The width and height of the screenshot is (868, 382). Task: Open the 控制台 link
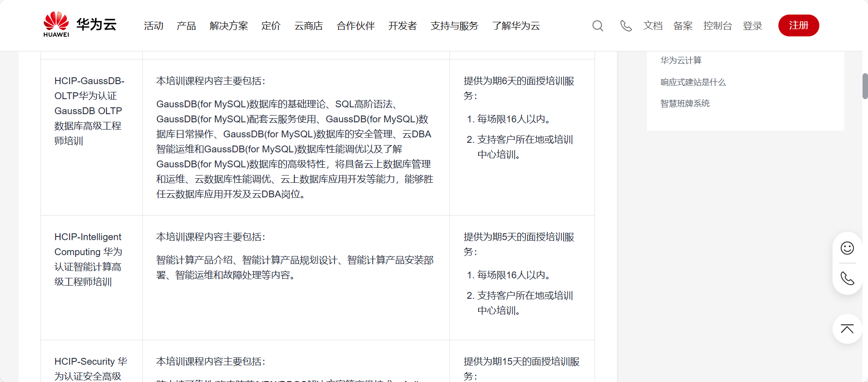coord(717,26)
